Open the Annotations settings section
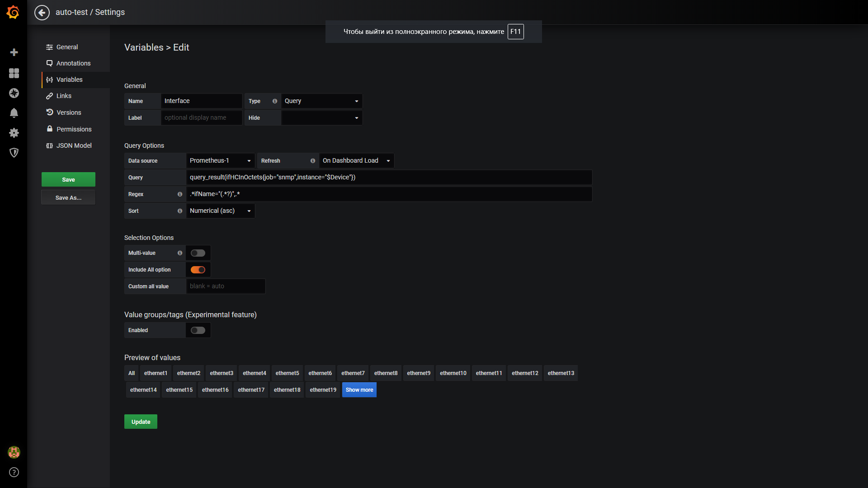This screenshot has height=488, width=868. click(x=73, y=63)
